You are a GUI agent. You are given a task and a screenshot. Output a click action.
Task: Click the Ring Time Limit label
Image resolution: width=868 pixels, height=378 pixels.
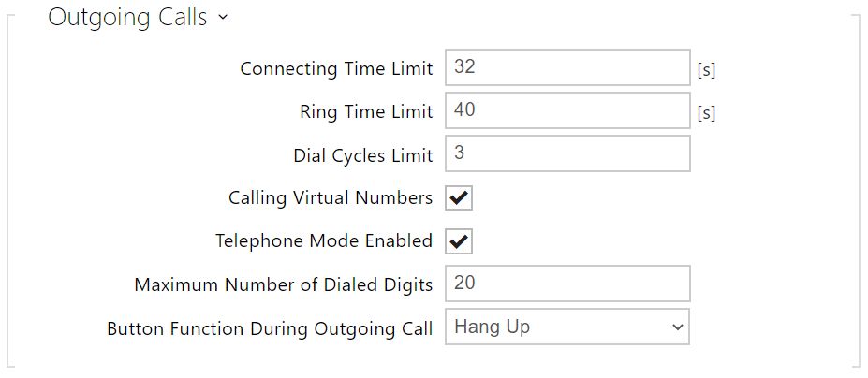(366, 111)
